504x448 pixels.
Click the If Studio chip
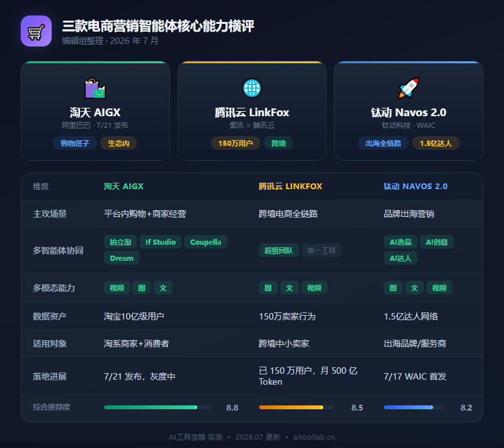(161, 242)
